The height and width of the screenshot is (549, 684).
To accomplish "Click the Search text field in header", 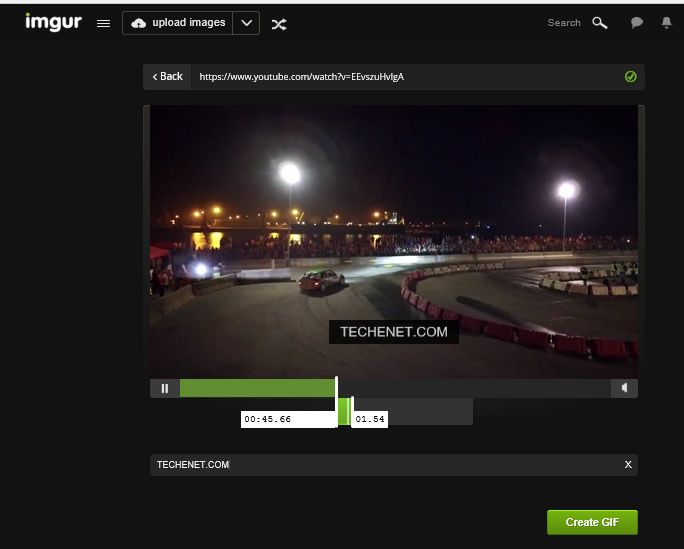I will (563, 22).
